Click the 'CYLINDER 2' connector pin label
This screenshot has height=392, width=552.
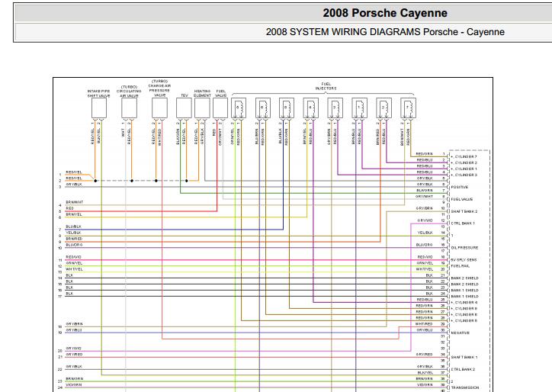tap(466, 163)
